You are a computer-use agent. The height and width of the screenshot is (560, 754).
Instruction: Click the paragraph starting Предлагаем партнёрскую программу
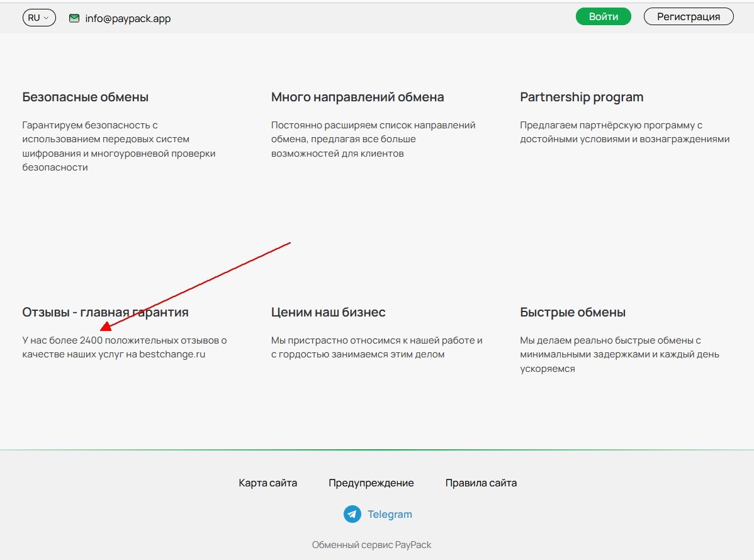[x=624, y=132]
